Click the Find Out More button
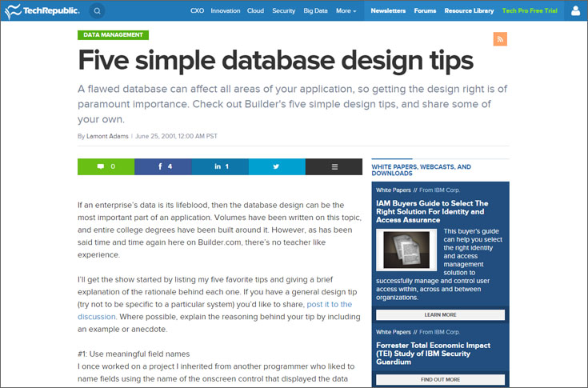This screenshot has height=388, width=588. pyautogui.click(x=440, y=379)
